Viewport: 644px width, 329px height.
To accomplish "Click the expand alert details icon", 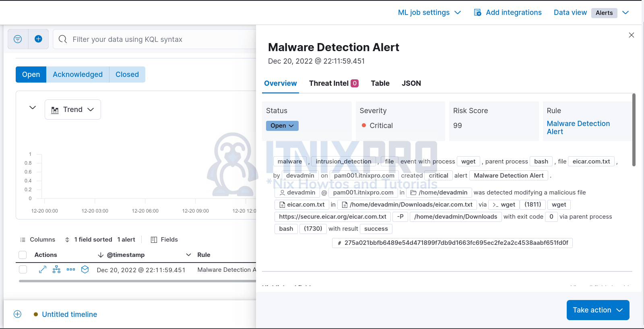I will point(43,269).
